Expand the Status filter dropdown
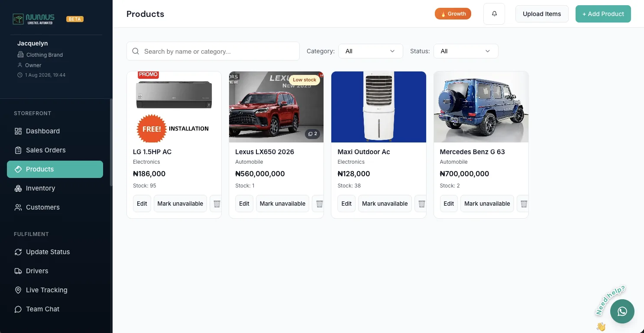 pos(466,51)
